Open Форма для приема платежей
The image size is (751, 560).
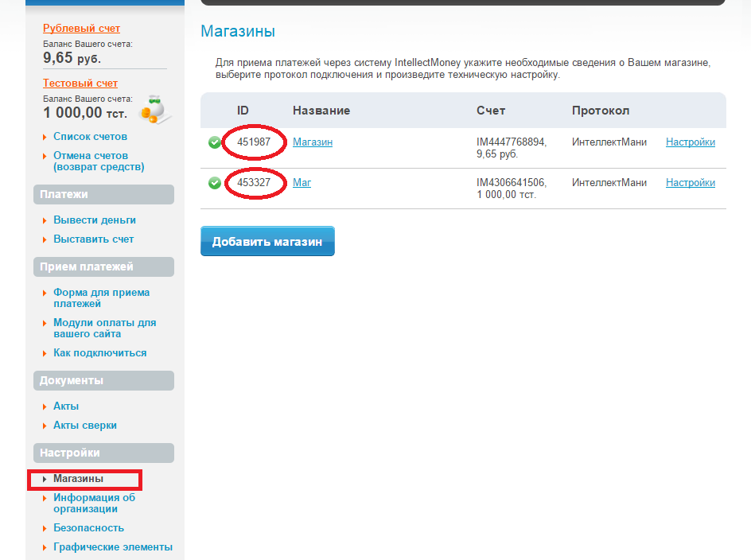pos(102,298)
